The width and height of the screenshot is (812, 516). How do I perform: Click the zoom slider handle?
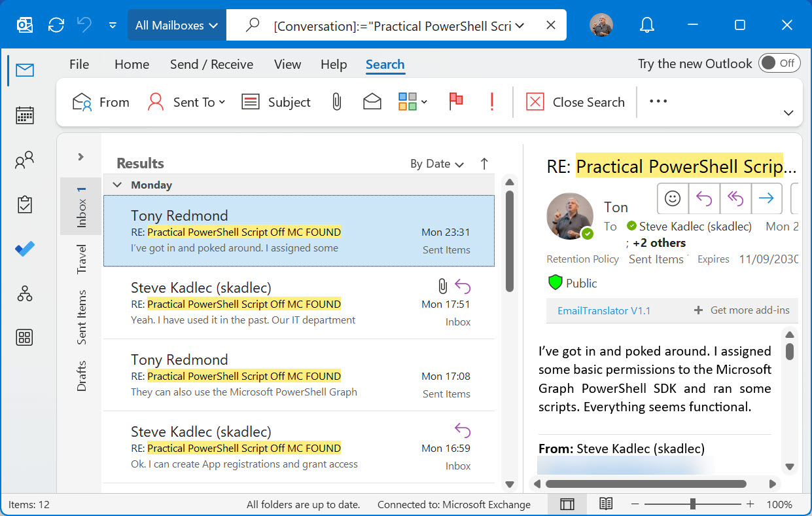692,504
